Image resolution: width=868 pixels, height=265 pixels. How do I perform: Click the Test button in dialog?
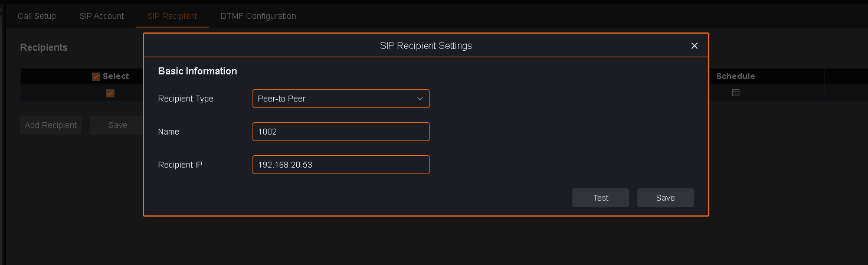click(x=601, y=198)
